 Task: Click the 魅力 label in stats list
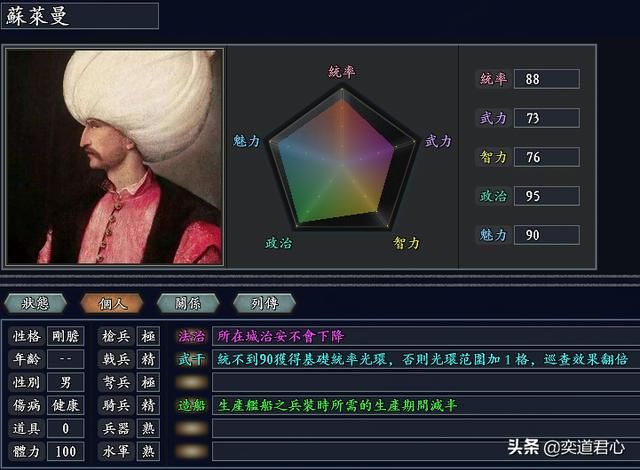493,235
